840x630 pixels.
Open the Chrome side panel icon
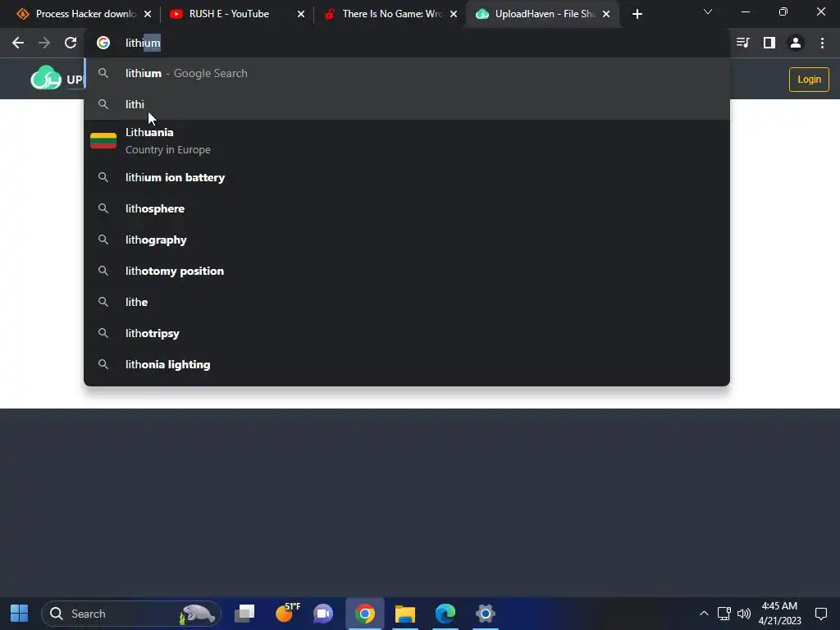(769, 43)
